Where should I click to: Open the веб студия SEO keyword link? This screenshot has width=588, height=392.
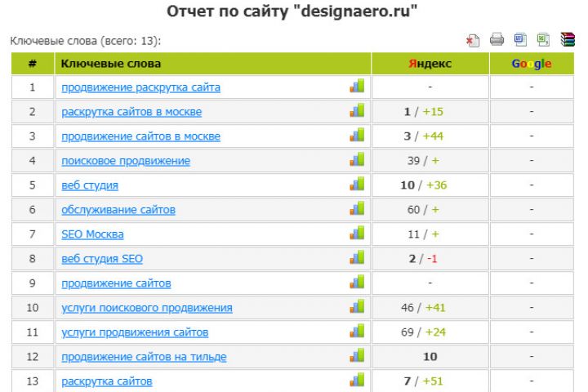tap(102, 259)
